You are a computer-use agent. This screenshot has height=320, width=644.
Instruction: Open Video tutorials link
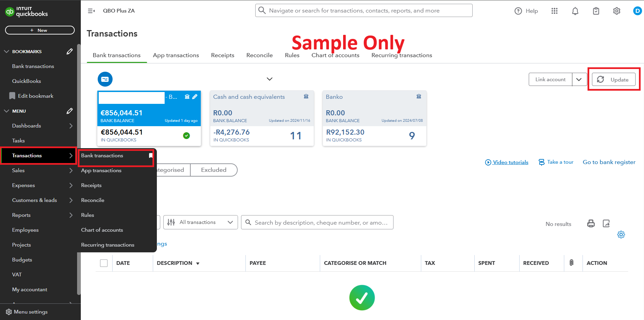507,162
